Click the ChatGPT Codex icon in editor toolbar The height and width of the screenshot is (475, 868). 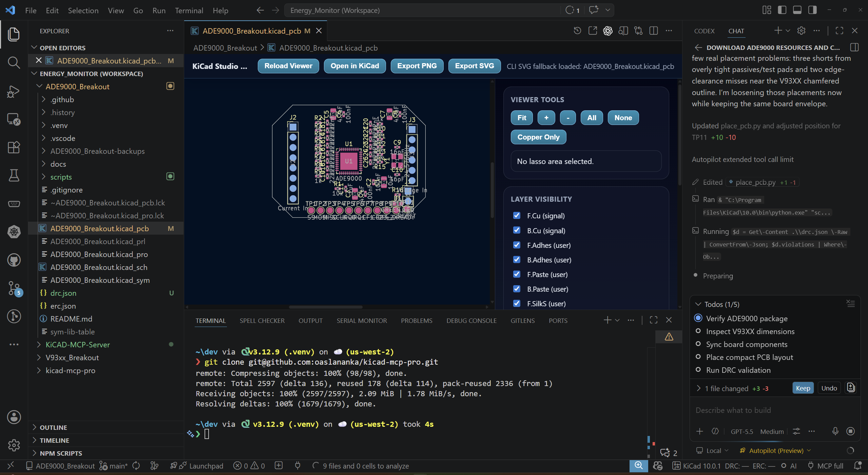tap(608, 31)
